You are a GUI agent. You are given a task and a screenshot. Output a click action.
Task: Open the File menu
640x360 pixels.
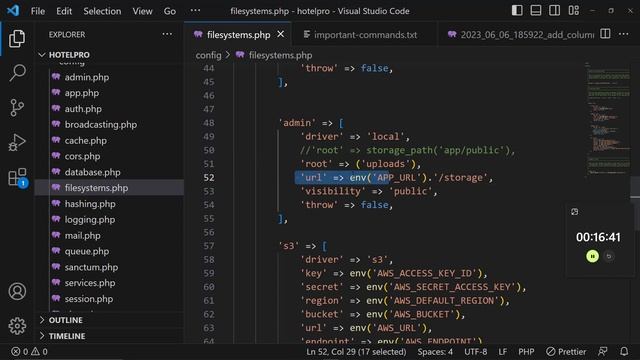click(x=38, y=11)
